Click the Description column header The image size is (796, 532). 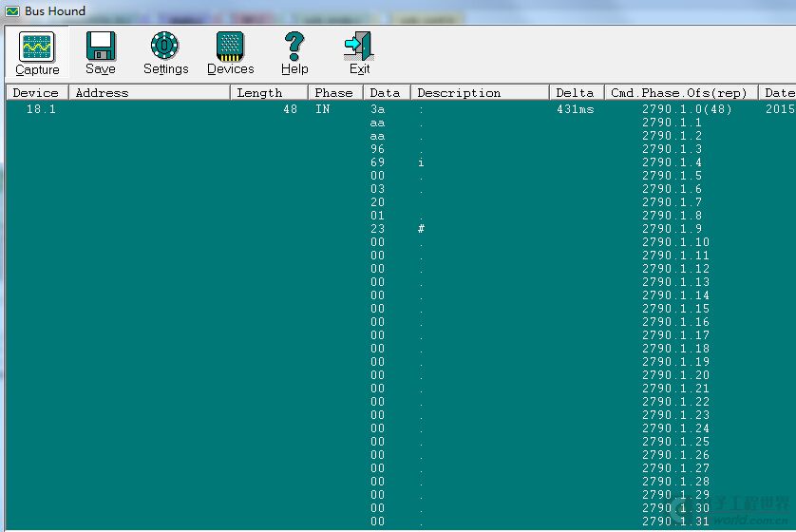pos(480,92)
